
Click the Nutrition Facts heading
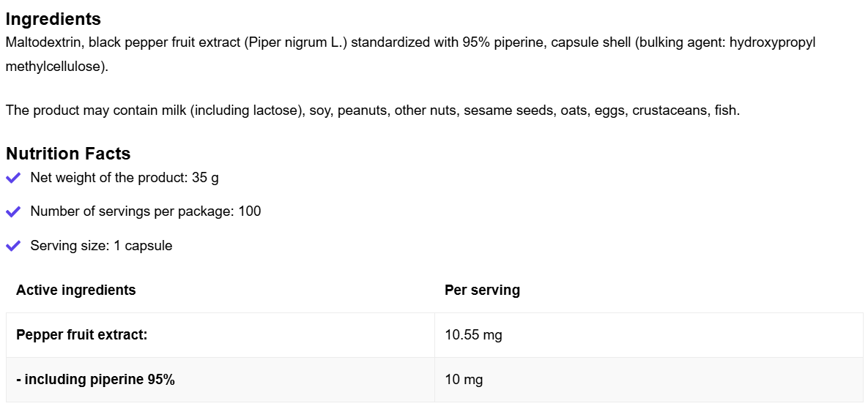[x=68, y=154]
